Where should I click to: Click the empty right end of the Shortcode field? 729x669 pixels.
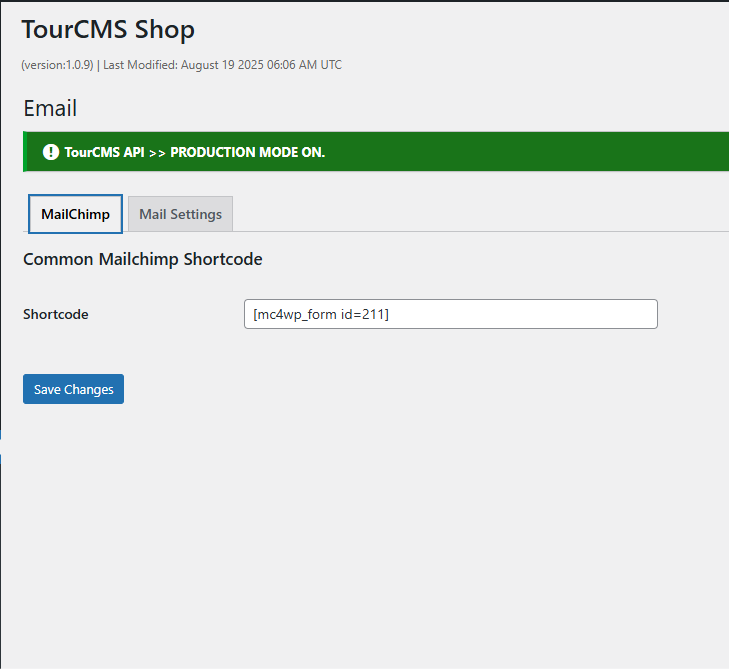pos(600,314)
